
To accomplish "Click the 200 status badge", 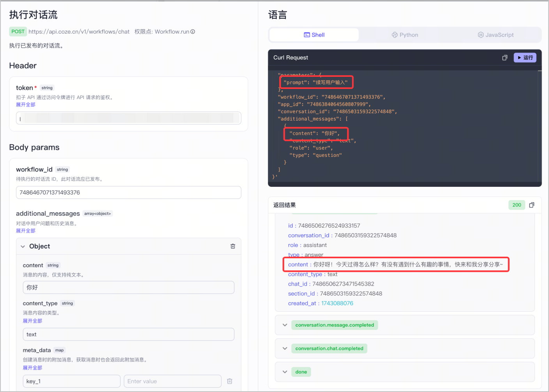I will (517, 205).
